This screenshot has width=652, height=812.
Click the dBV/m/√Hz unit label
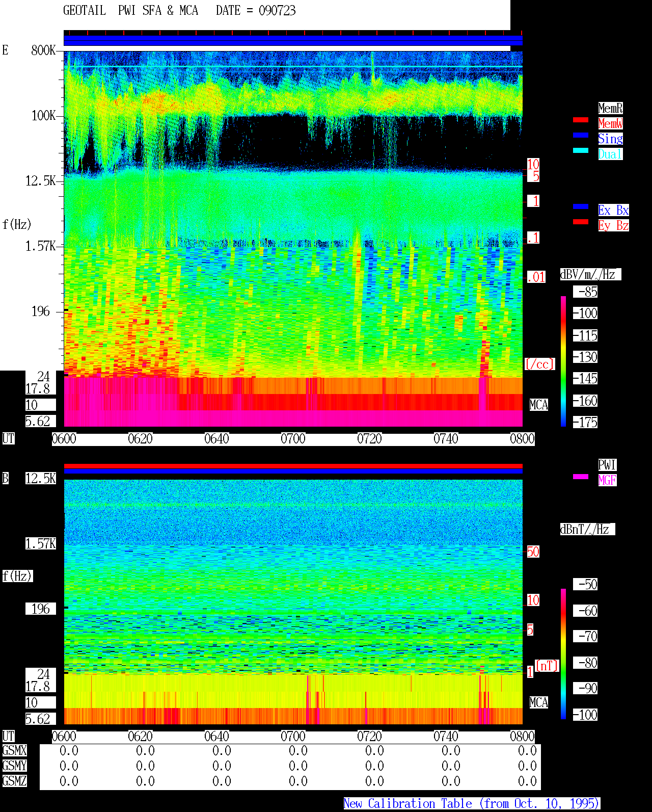(x=590, y=274)
